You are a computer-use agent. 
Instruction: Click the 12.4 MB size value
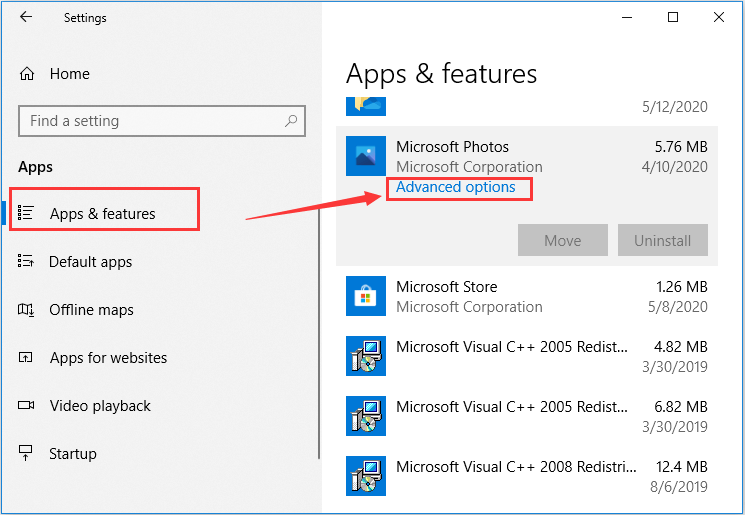click(682, 467)
